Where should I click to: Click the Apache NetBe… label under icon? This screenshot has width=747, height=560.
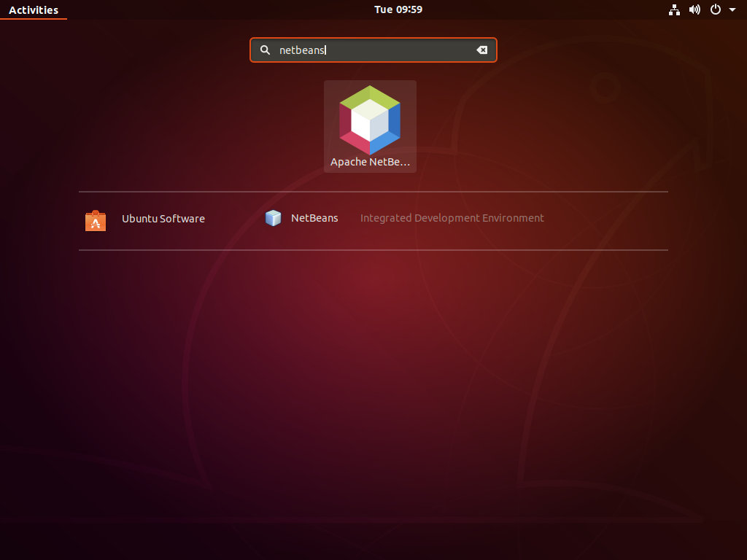(370, 162)
